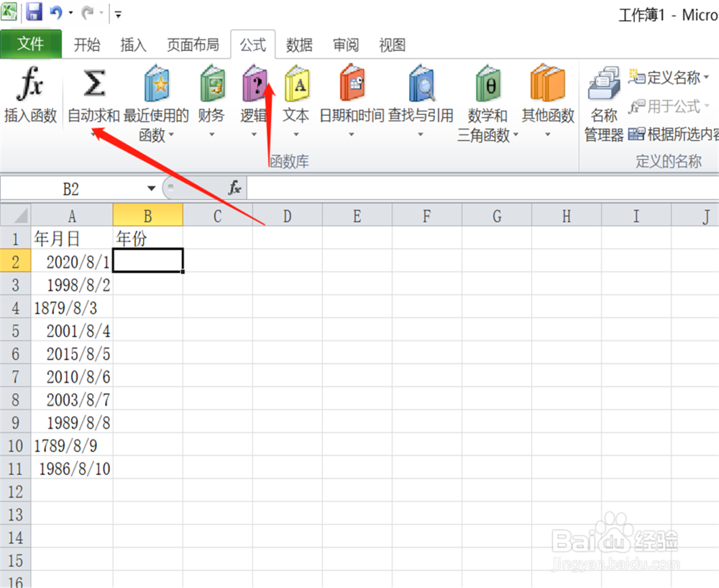This screenshot has width=719, height=588.
Task: Click Define Name (定义名称) button
Action: pos(668,78)
